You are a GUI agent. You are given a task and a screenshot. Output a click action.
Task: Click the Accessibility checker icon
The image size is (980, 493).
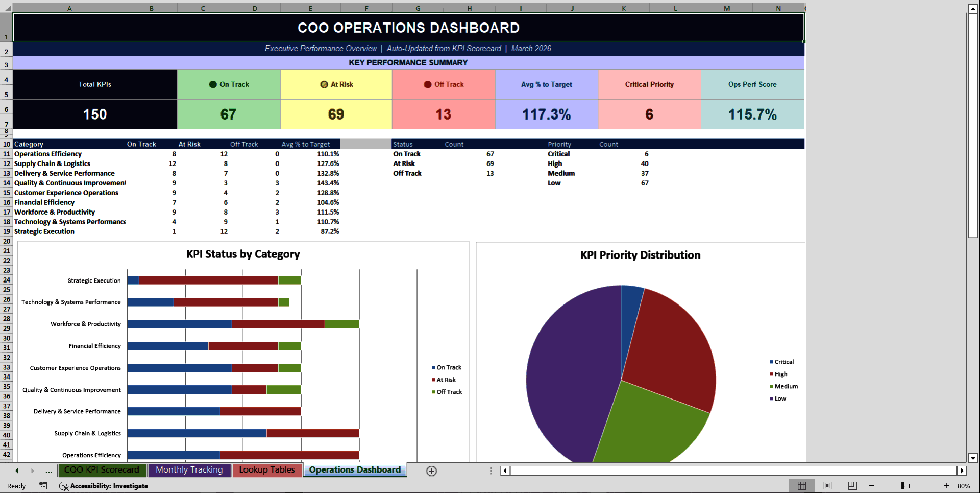[64, 486]
